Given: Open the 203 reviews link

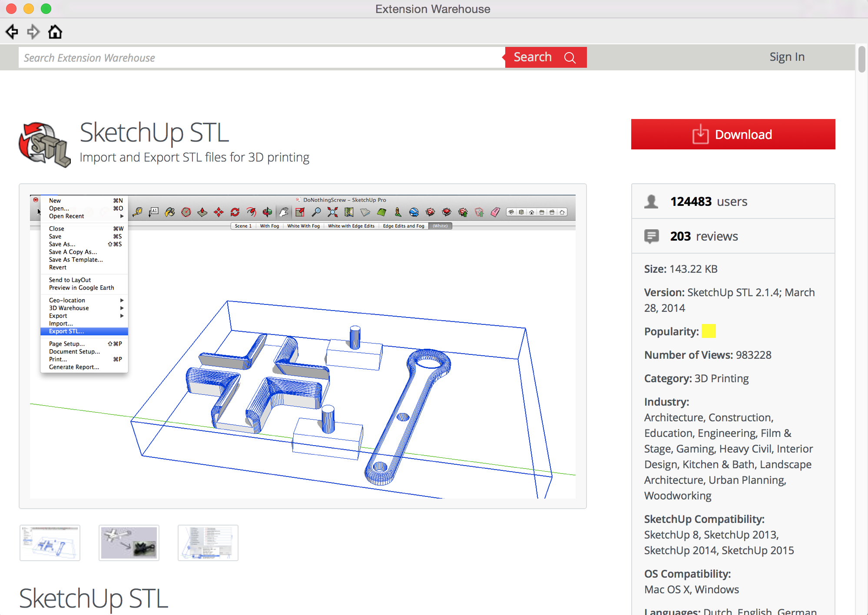Looking at the screenshot, I should coord(704,236).
